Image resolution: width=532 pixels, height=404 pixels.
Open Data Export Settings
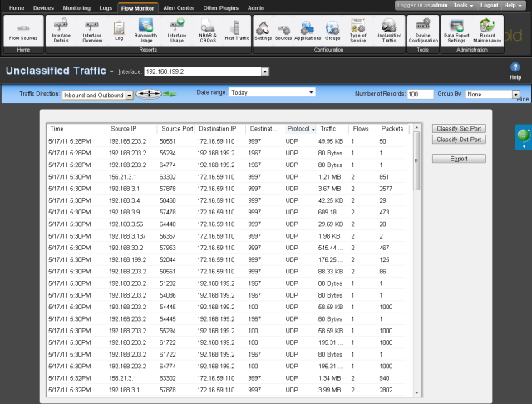[455, 32]
